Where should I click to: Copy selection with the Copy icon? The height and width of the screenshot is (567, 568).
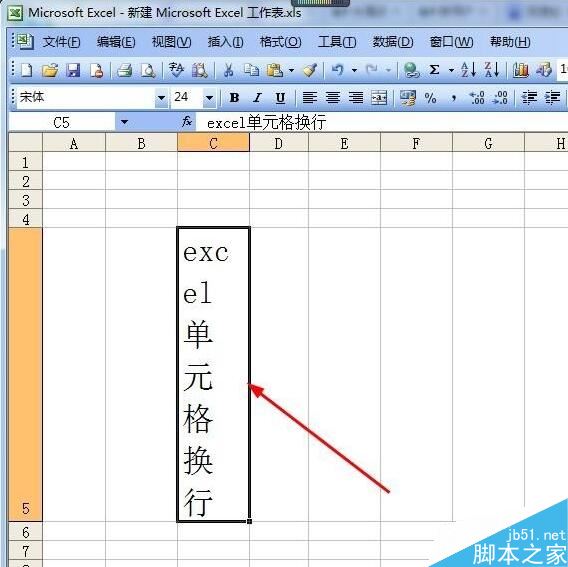pyautogui.click(x=251, y=70)
